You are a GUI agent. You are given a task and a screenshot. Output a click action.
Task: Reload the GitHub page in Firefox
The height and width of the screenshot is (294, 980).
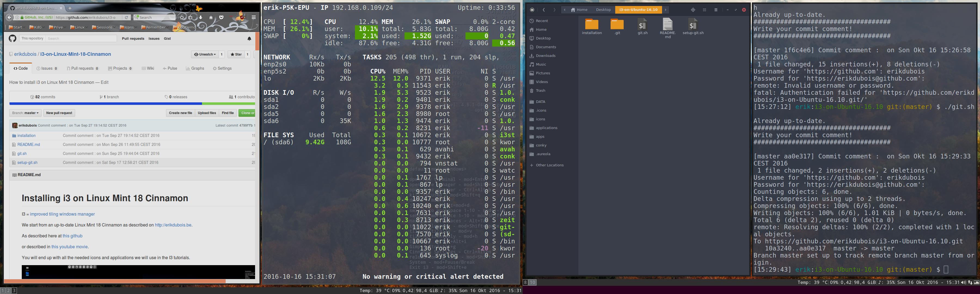[126, 17]
